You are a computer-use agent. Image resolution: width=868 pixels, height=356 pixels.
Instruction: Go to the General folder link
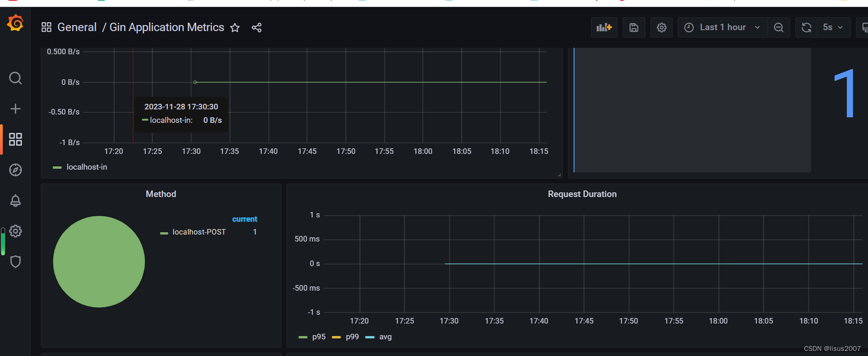pyautogui.click(x=77, y=27)
